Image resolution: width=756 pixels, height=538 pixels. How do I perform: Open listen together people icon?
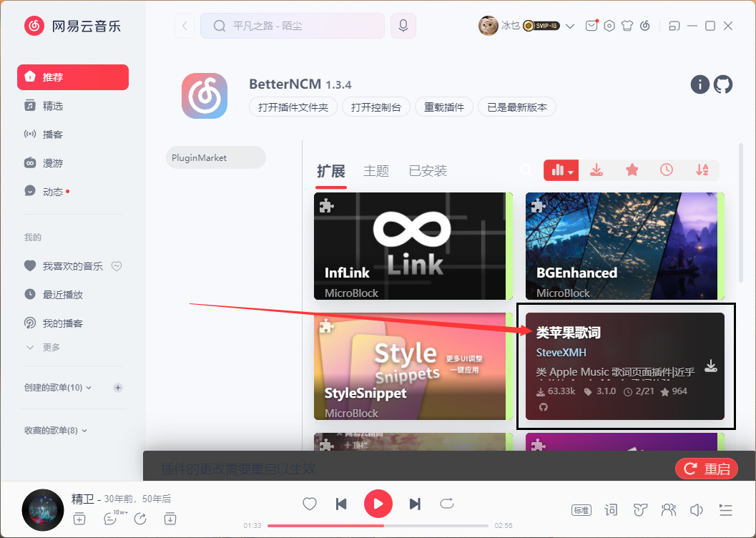[669, 510]
